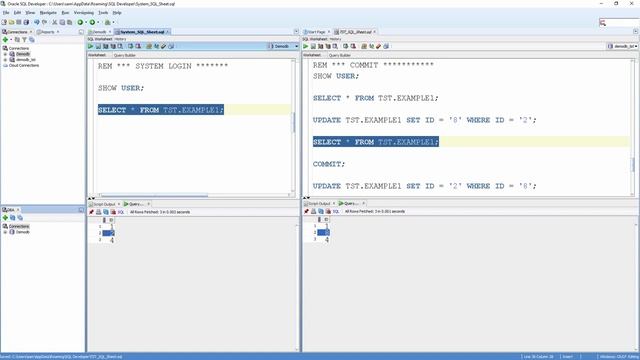Click Clear (eraser) icon in TST worksheet toolbar
Screen dimensions: 640x360
(378, 46)
